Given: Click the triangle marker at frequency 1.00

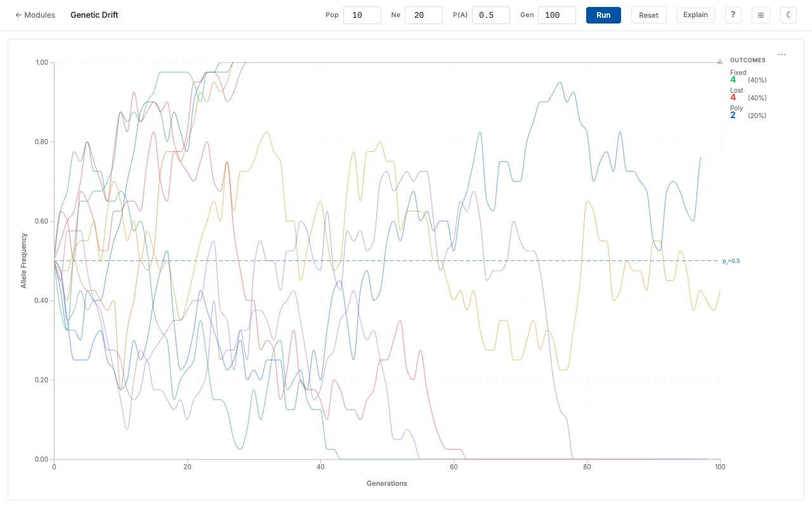Looking at the screenshot, I should (720, 62).
